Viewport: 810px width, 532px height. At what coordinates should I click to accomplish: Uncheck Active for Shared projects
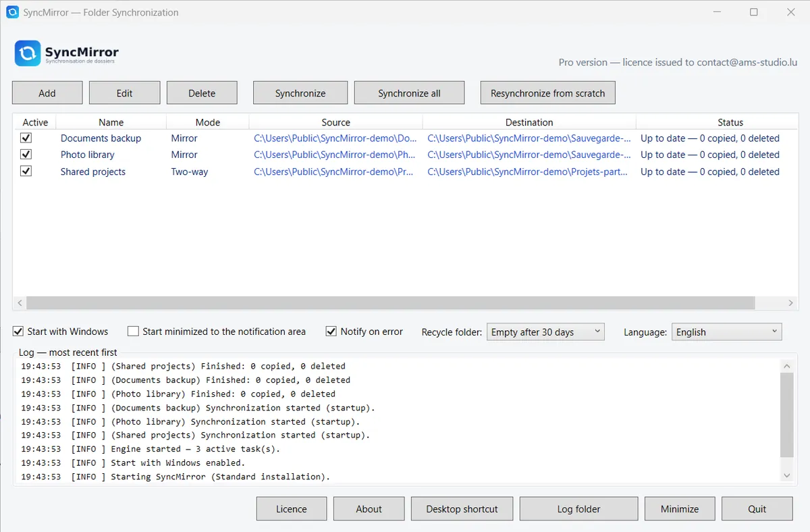(26, 171)
